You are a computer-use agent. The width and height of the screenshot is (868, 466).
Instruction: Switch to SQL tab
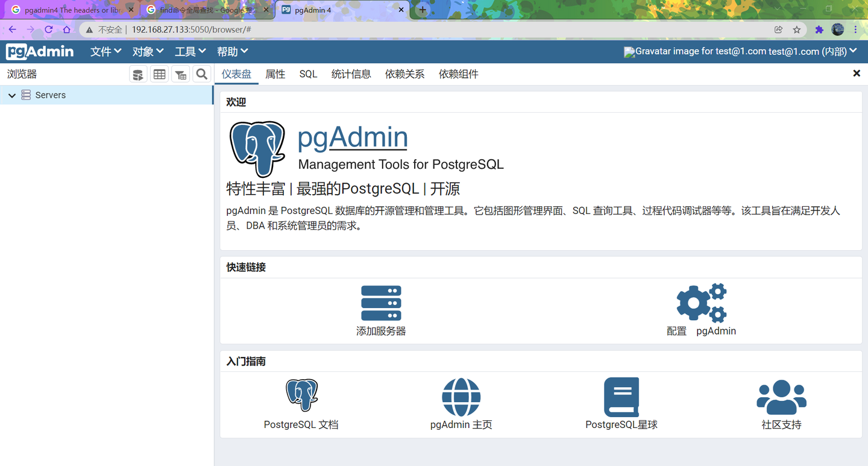pos(308,74)
